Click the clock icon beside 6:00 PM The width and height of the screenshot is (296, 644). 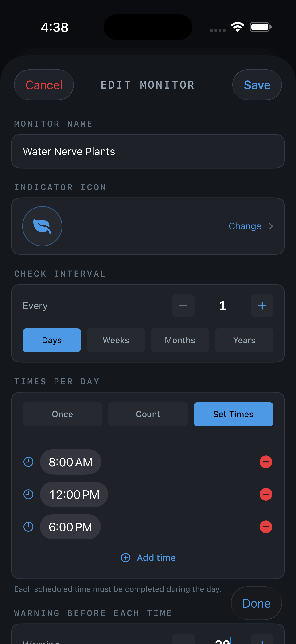(x=28, y=527)
